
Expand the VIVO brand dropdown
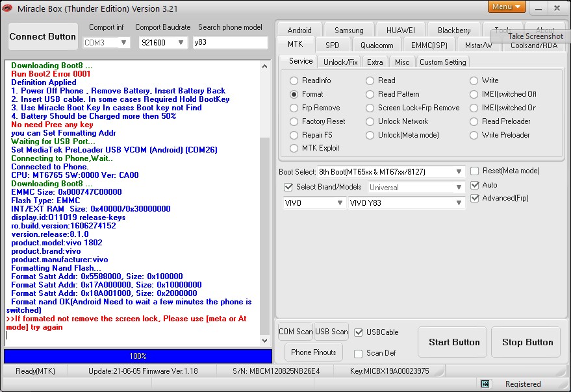click(x=339, y=202)
